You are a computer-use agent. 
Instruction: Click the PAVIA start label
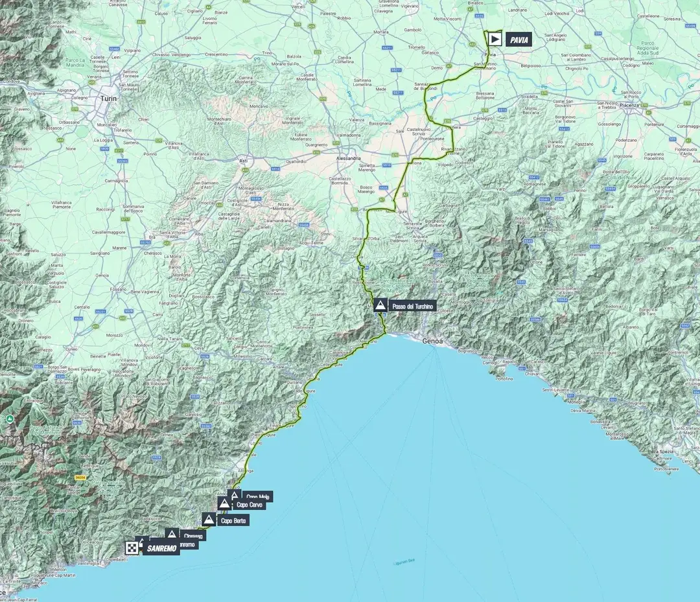(519, 40)
